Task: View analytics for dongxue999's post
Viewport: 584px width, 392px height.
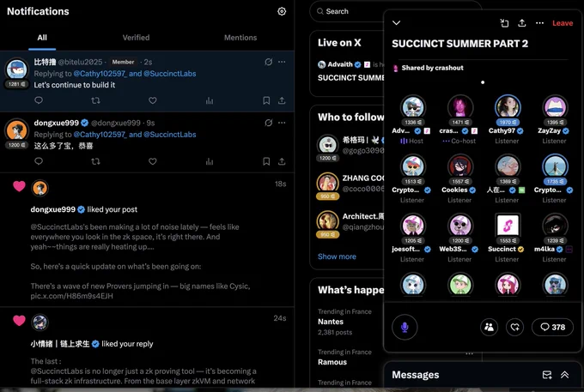Action: [210, 161]
